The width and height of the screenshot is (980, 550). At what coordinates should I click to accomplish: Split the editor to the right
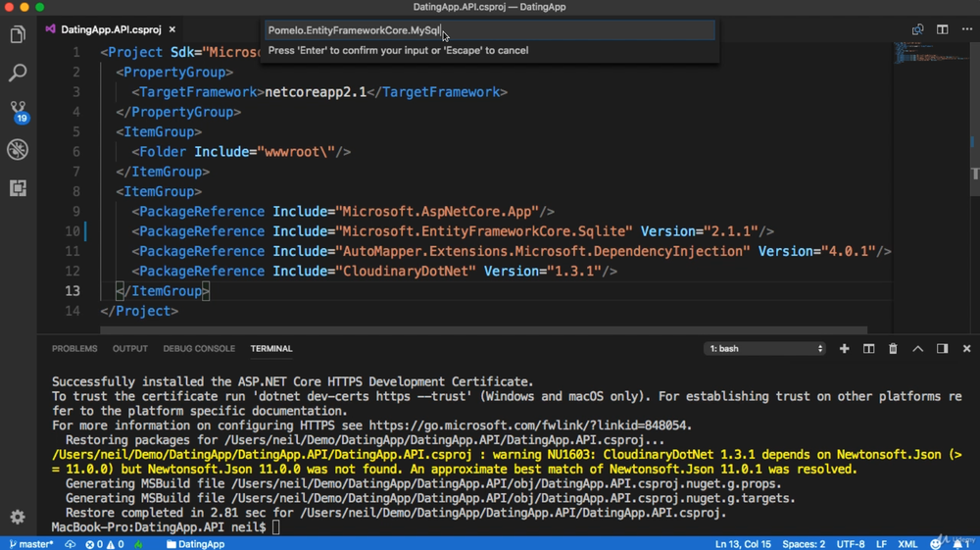tap(943, 29)
